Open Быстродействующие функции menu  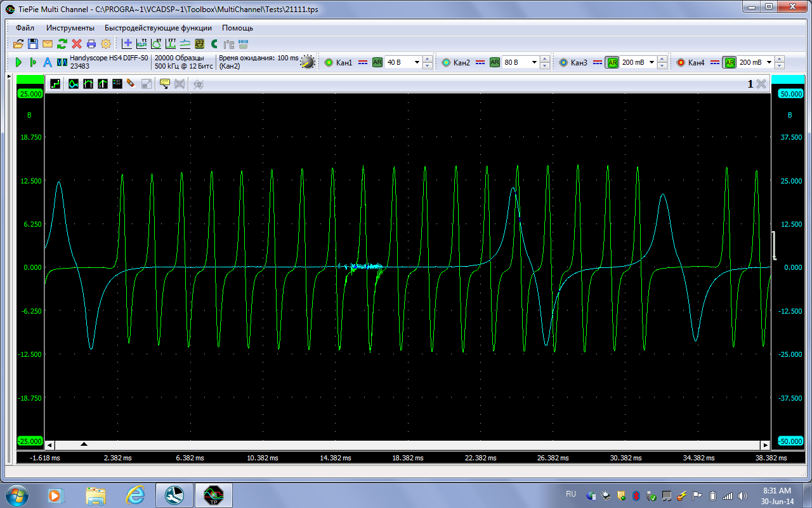tap(159, 28)
